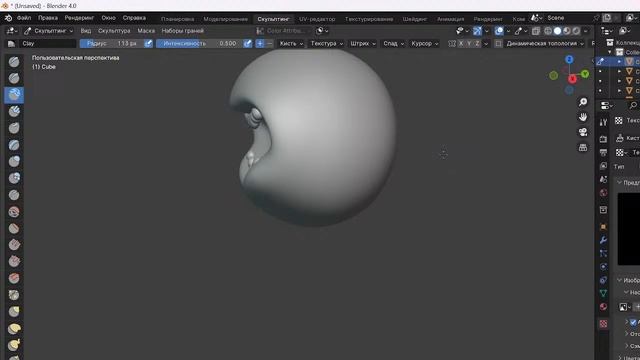Image resolution: width=640 pixels, height=360 pixels.
Task: Open the Кисть dropdown
Action: point(291,43)
